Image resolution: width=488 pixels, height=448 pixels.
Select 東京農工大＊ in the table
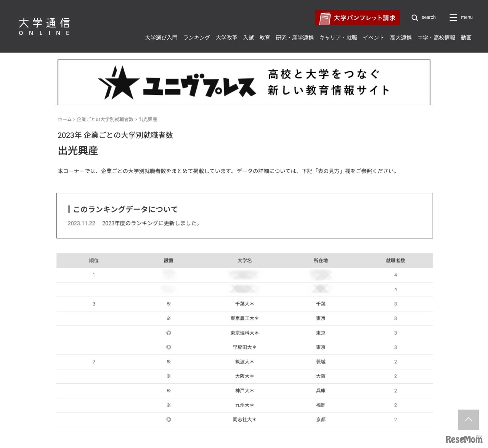pos(244,318)
